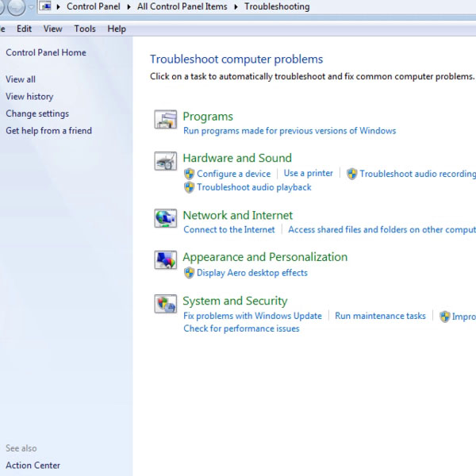The height and width of the screenshot is (476, 476).
Task: Open the System and Security heading
Action: click(x=235, y=301)
